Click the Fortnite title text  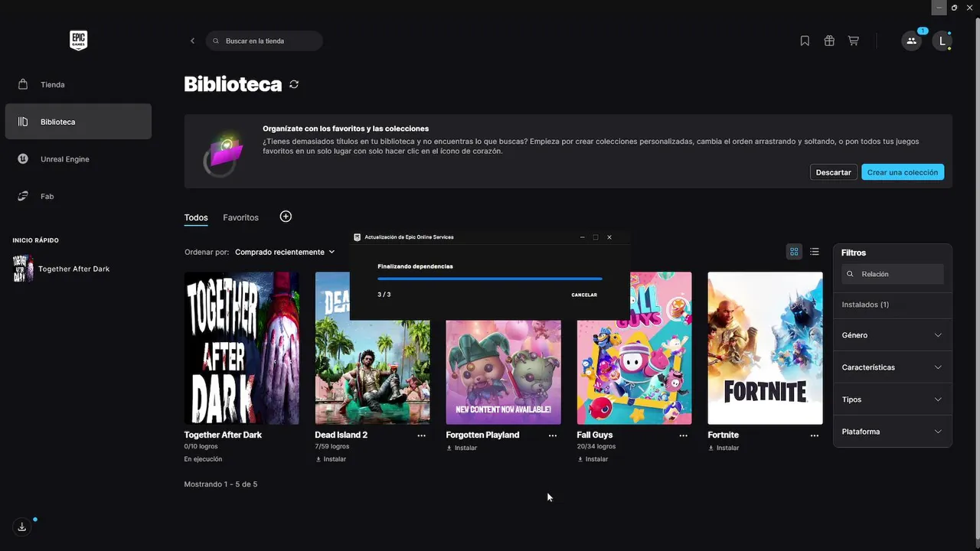pyautogui.click(x=724, y=435)
